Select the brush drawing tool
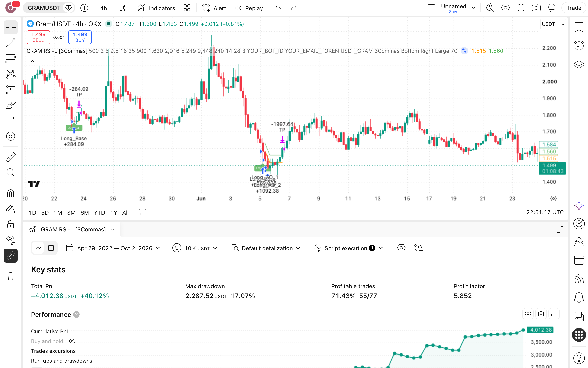 [10, 105]
